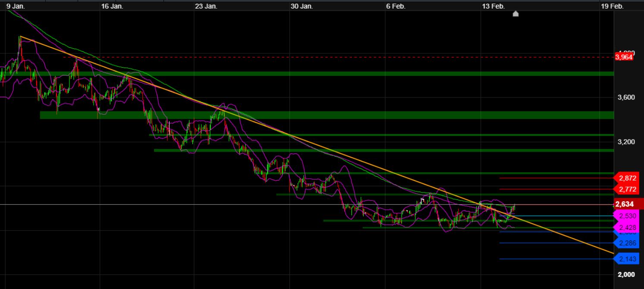Select the red 3,964 price alert flag

point(624,57)
